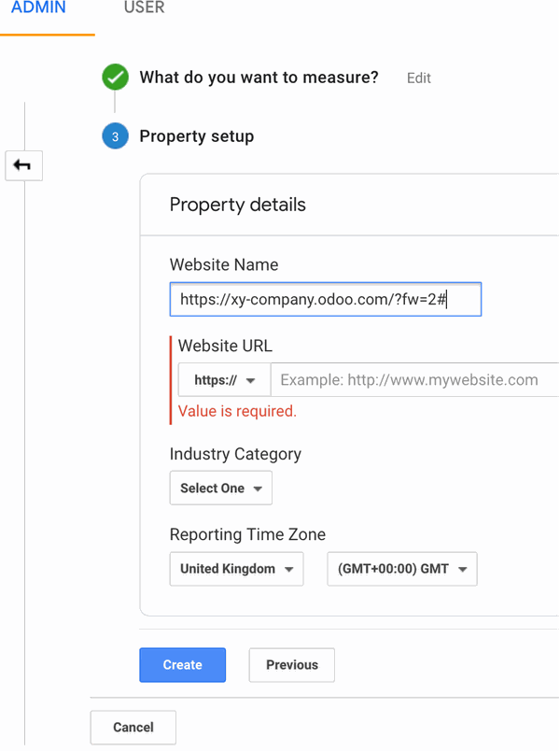
Task: Open the https:// protocol dropdown
Action: pos(224,380)
